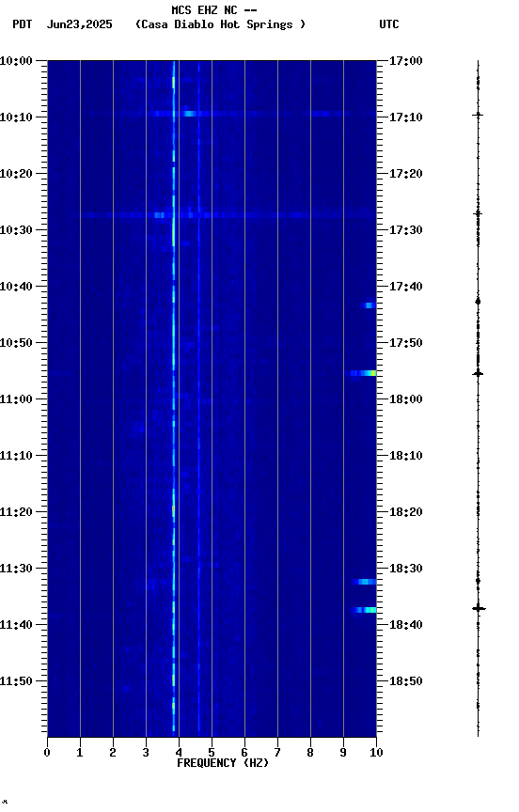
Task: Click the seismogram spike near 17:55 UTC
Action: (x=478, y=373)
